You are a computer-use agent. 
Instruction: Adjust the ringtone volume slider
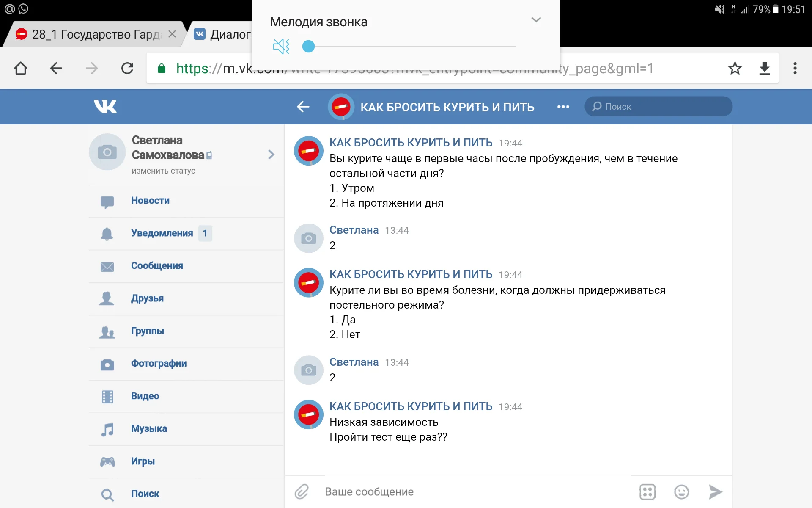309,47
